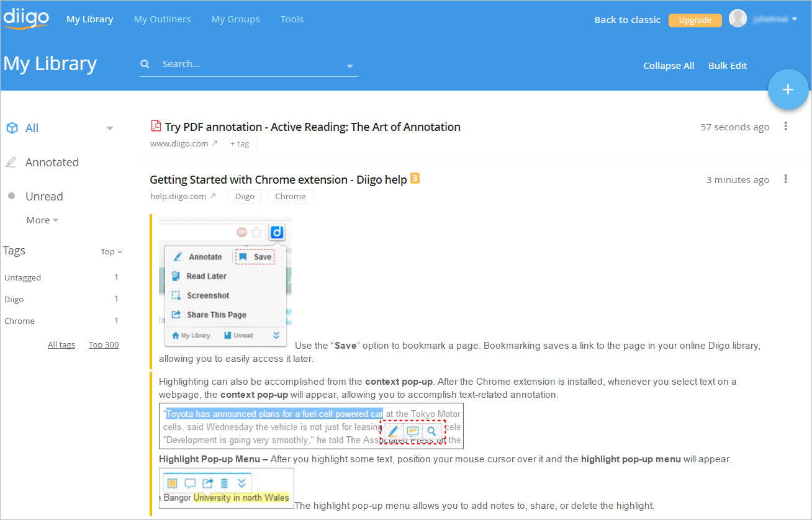Click the round plus add button

[x=788, y=89]
